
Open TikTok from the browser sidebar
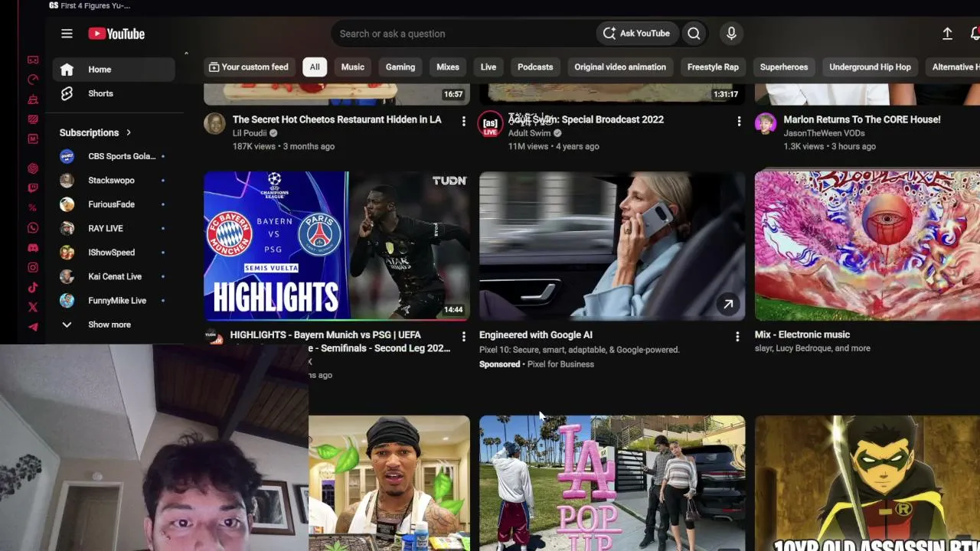[x=33, y=288]
